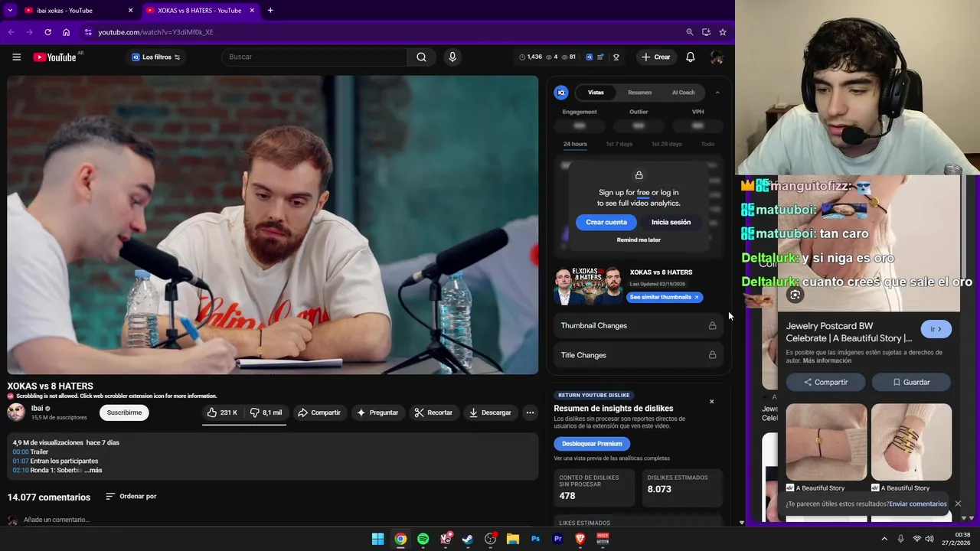Open the account avatar menu
Screen dimensions: 980x551
pos(717,57)
